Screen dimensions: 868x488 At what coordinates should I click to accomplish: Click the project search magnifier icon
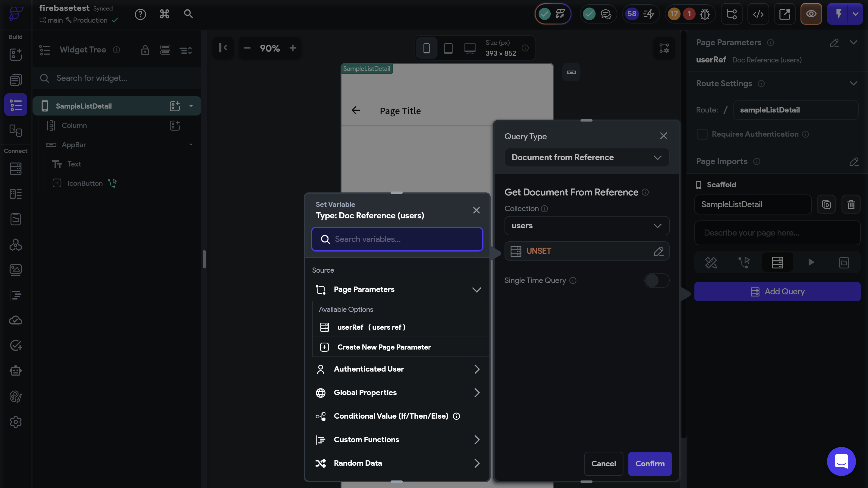188,14
